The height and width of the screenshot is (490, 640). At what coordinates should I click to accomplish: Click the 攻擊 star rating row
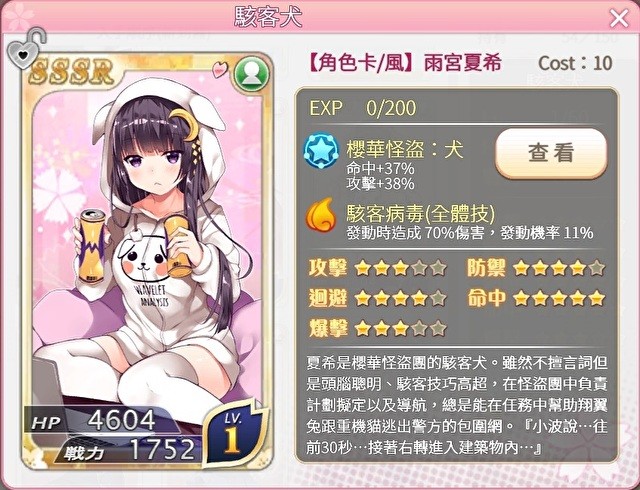click(378, 268)
